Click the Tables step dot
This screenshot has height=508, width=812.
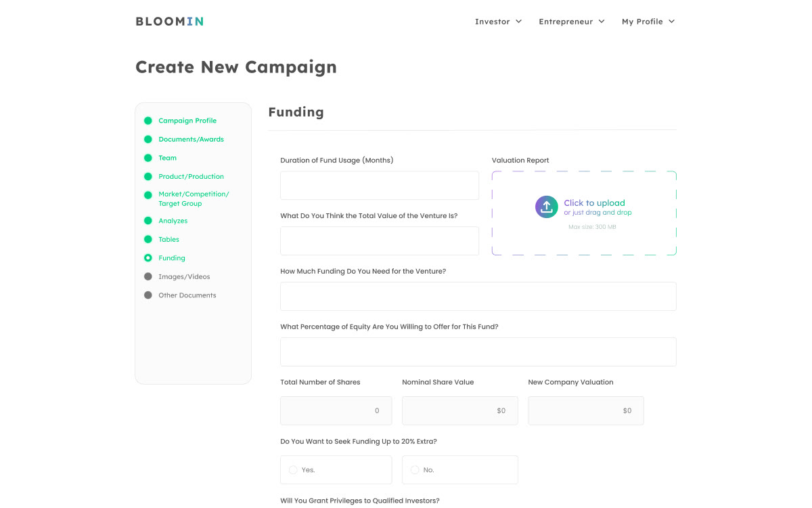[x=148, y=239]
